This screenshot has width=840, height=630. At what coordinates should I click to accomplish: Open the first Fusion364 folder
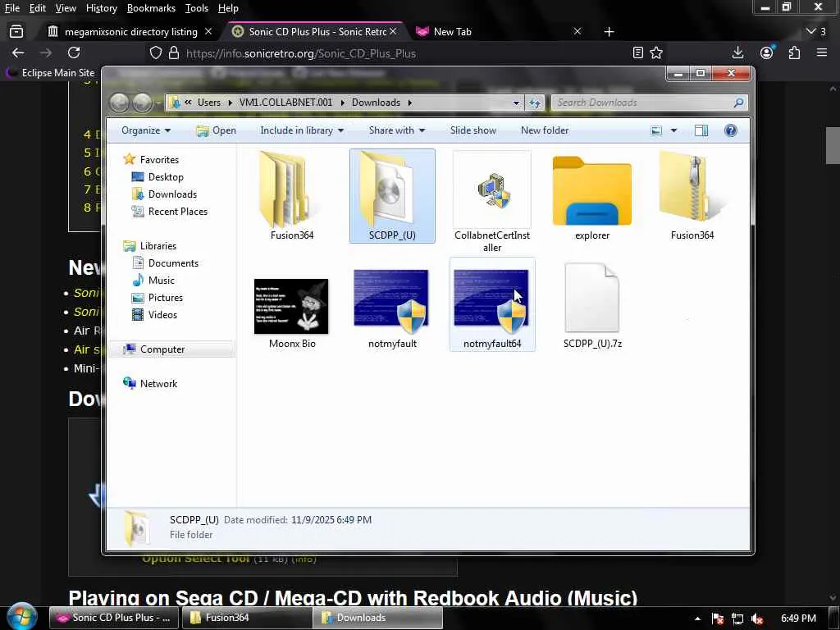coord(291,191)
